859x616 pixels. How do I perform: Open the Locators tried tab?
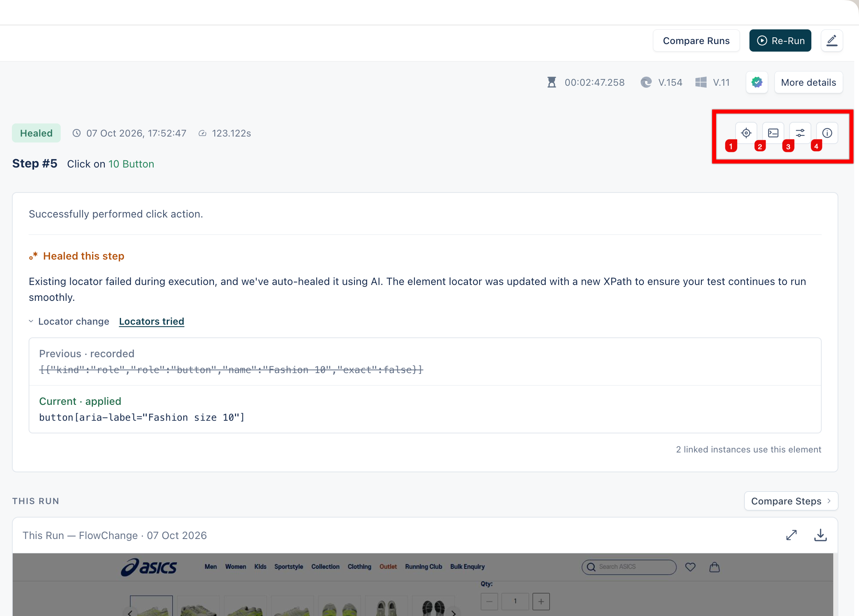(x=152, y=321)
